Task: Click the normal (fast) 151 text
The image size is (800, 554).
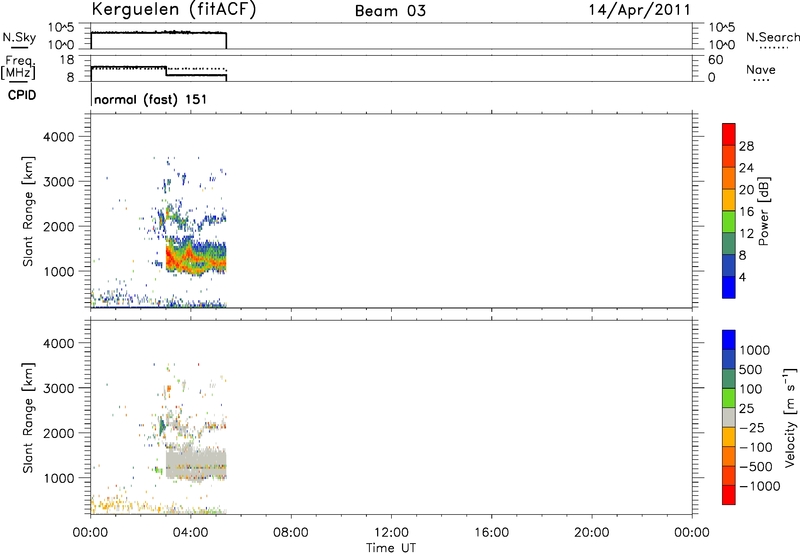Action: [x=151, y=99]
